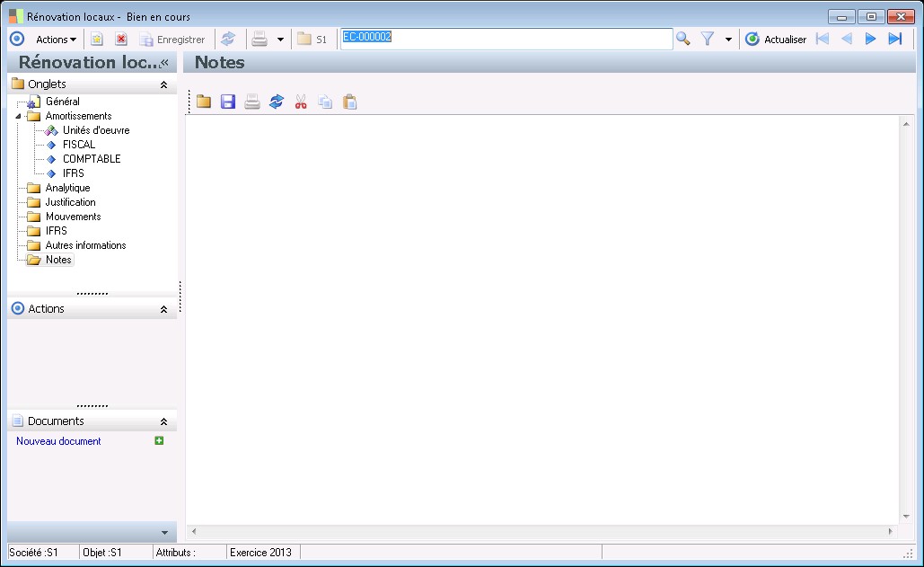Click the Nouveau document link
Screen dimensions: 924x567
pyautogui.click(x=58, y=441)
